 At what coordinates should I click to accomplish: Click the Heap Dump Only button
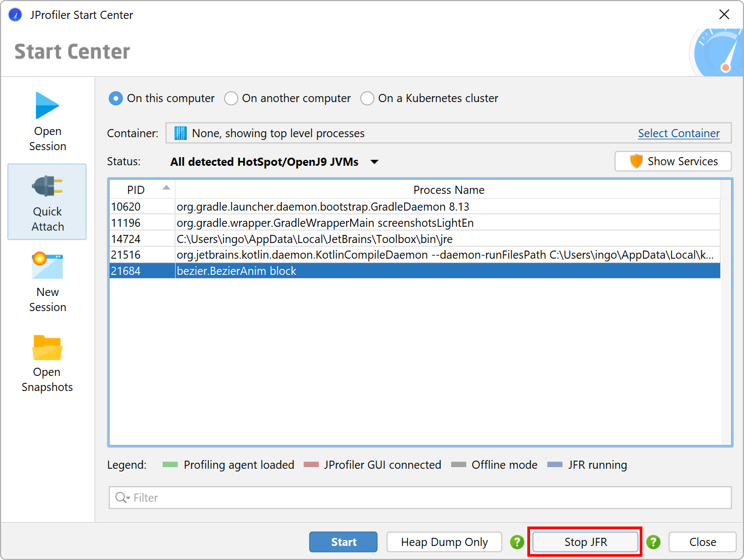coord(444,542)
